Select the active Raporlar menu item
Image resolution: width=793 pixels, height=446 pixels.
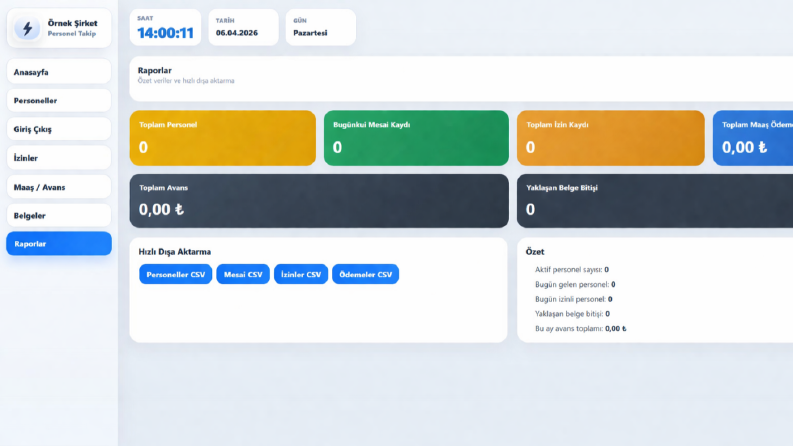59,244
